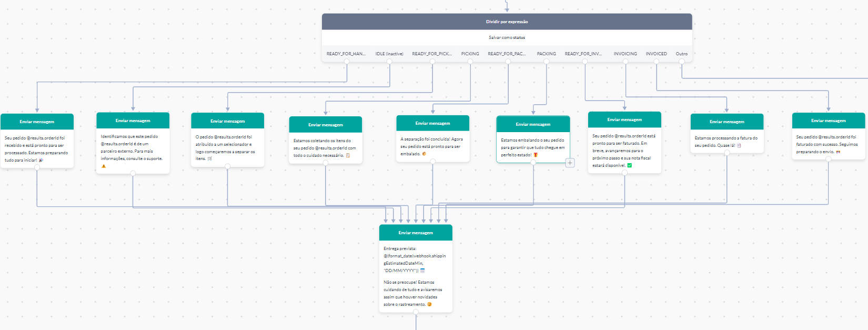
Task: Click message text 'A separação foi concluída!'
Action: tap(432, 146)
